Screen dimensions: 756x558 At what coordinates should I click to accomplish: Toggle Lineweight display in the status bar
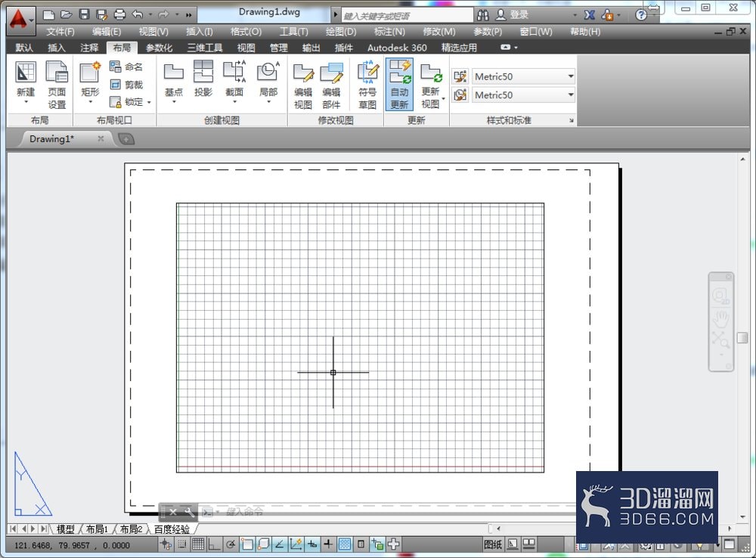click(328, 544)
